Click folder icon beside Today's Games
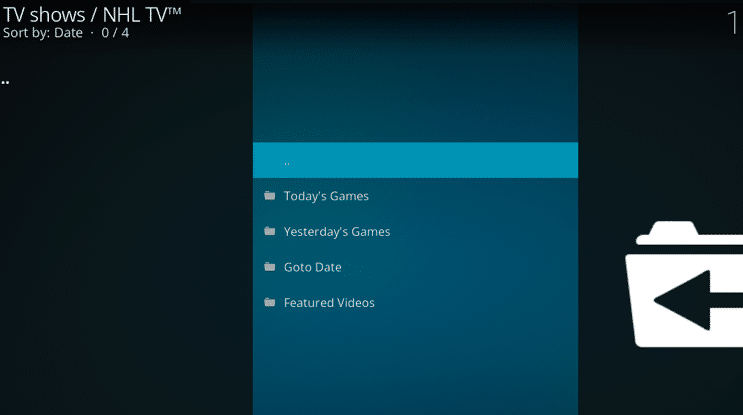The image size is (743, 415). click(x=270, y=195)
